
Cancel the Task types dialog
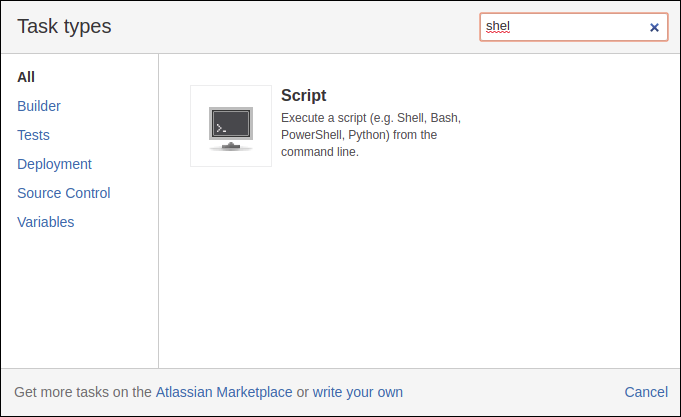(x=645, y=392)
